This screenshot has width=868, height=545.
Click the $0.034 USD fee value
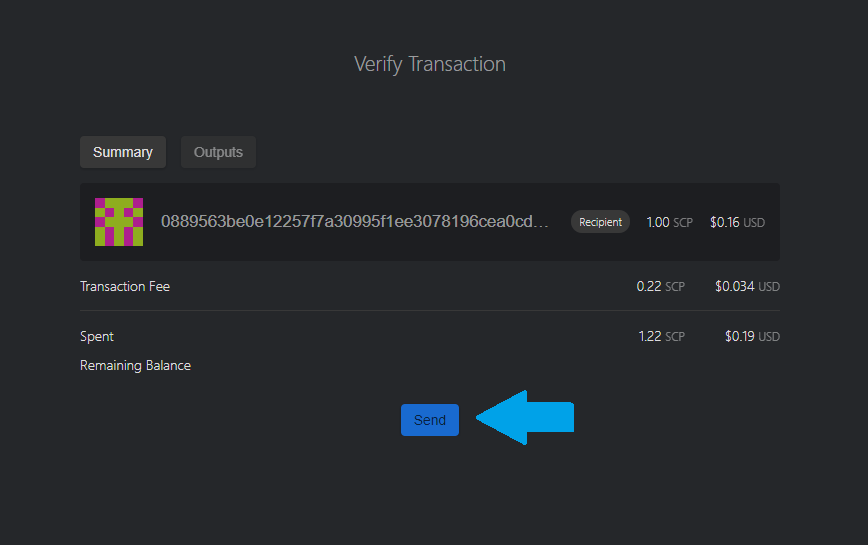[x=747, y=286]
